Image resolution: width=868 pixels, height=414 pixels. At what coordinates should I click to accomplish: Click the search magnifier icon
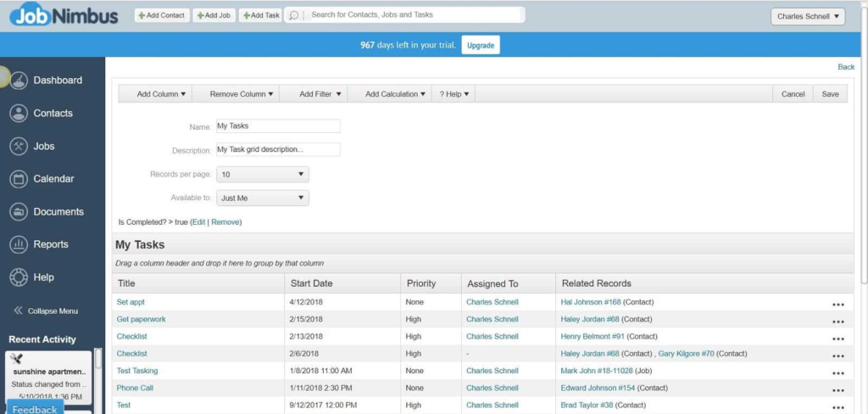[294, 15]
